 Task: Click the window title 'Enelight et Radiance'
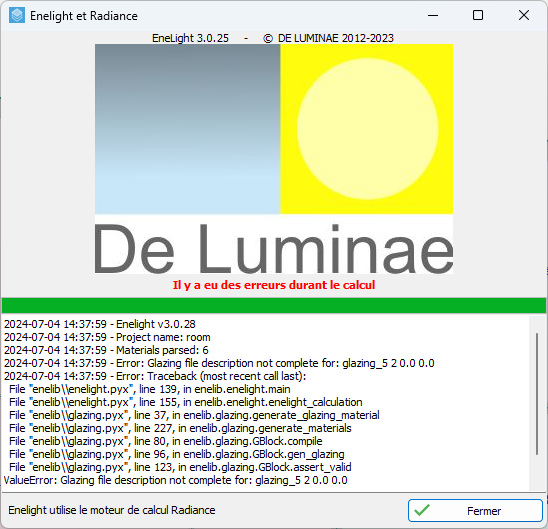84,16
